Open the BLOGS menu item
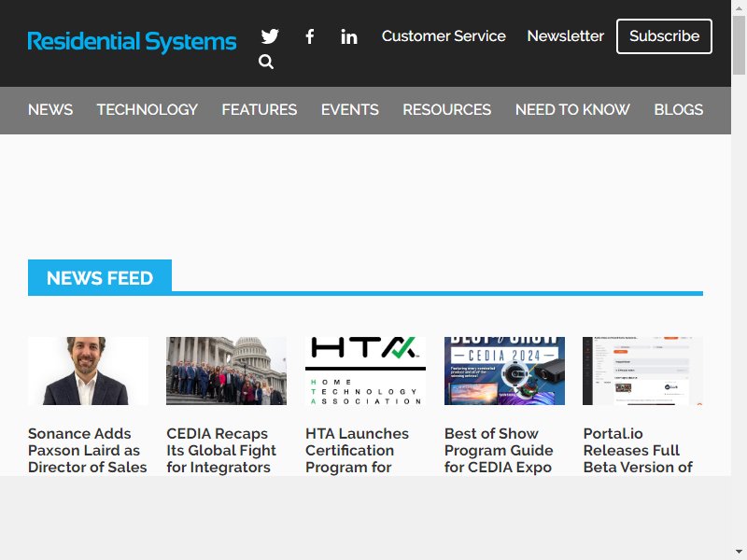This screenshot has height=560, width=747. 679,109
